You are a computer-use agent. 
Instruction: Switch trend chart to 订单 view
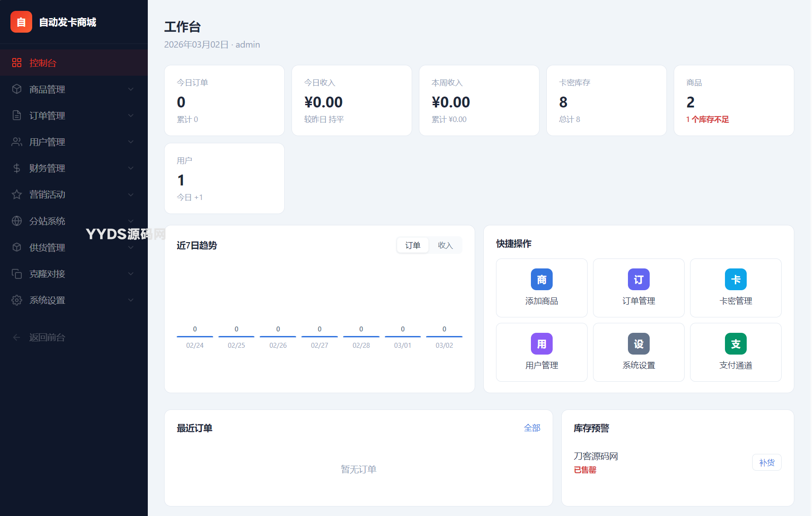coord(413,245)
